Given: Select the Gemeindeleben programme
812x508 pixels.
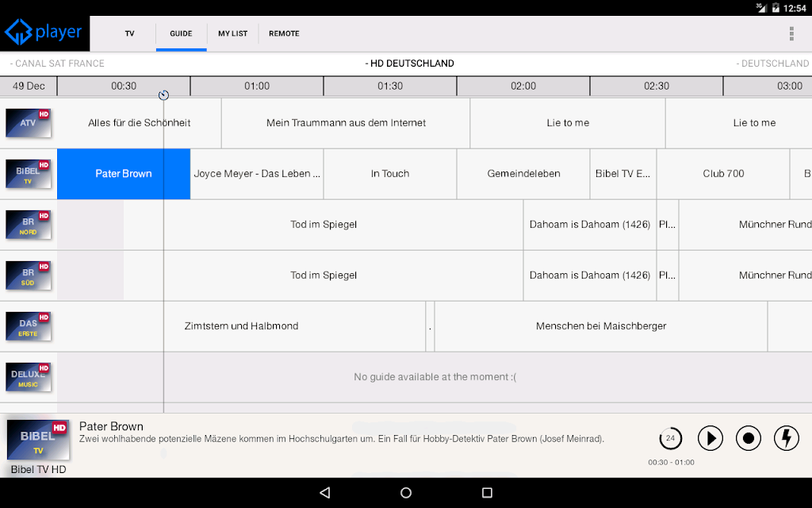Looking at the screenshot, I should (523, 174).
